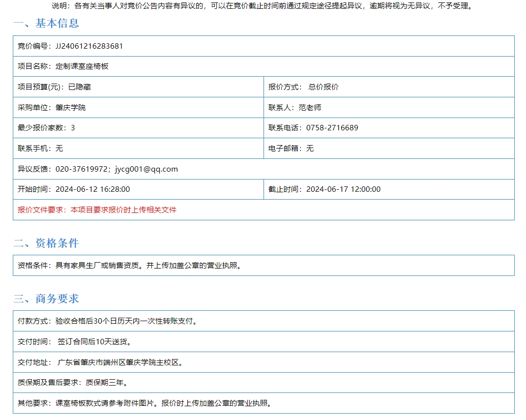Viewport: 526px width, 420px height.
Task: Click the red 报价文件要求 notice text
Action: tap(97, 210)
